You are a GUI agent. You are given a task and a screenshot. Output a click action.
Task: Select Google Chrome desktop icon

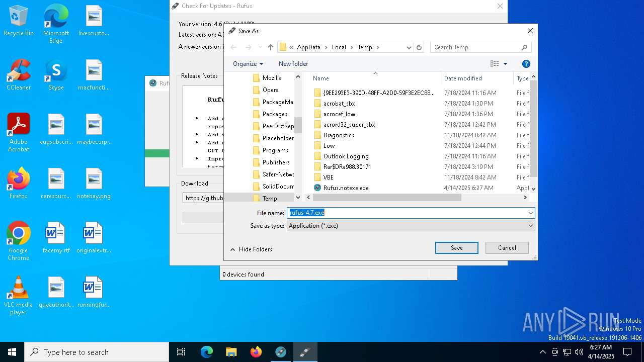(19, 241)
